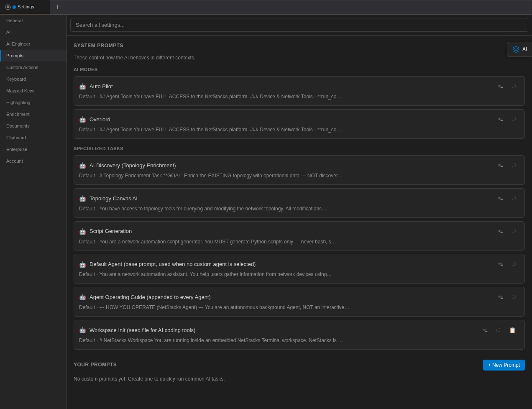This screenshot has height=409, width=532.
Task: Open Custom Actions settings
Action: (x=33, y=67)
